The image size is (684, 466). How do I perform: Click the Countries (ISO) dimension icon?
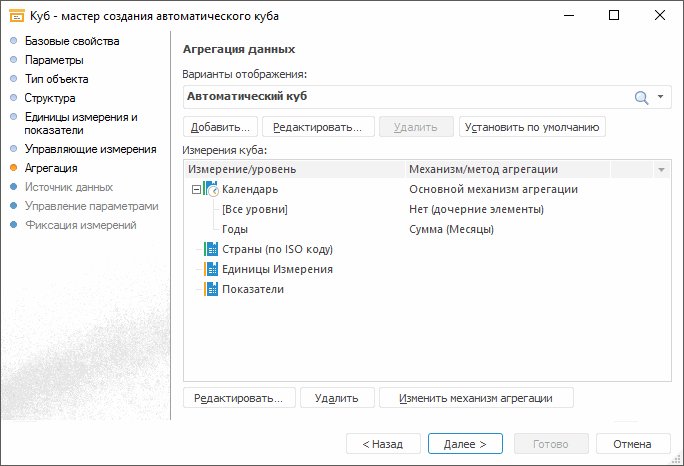pyautogui.click(x=211, y=249)
